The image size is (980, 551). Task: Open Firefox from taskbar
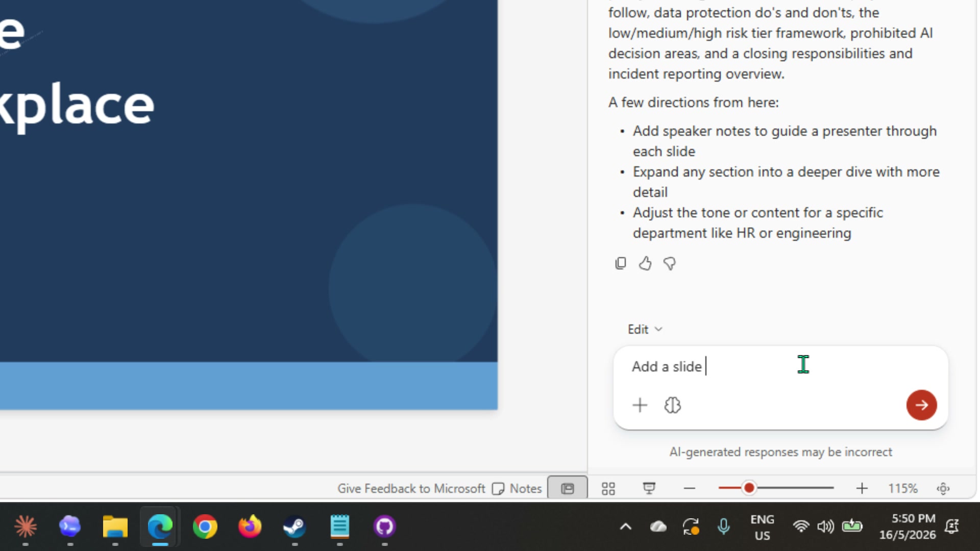[x=250, y=527]
